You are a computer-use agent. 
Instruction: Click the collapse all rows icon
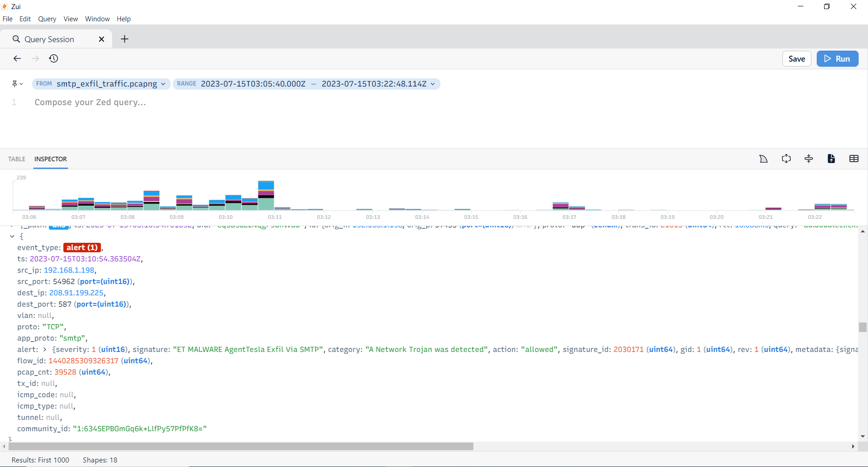(x=809, y=159)
